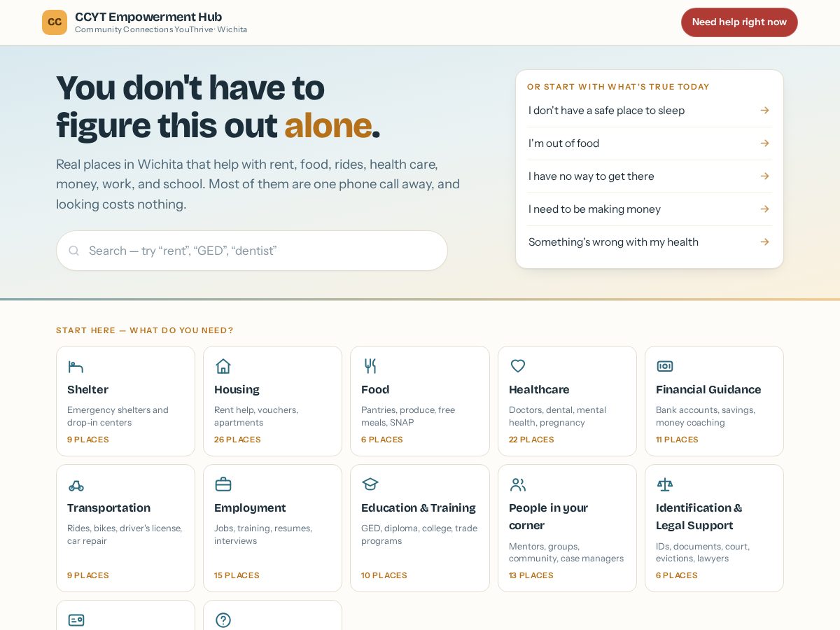
Task: Focus the resource search field
Action: (252, 251)
